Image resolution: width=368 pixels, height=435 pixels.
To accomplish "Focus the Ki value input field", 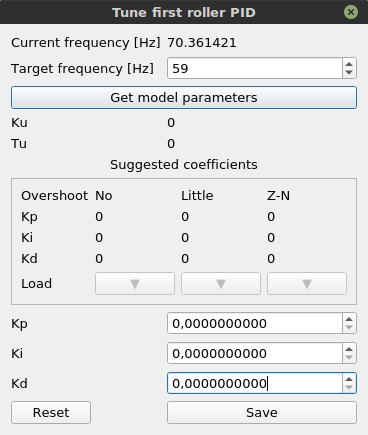I will click(255, 353).
